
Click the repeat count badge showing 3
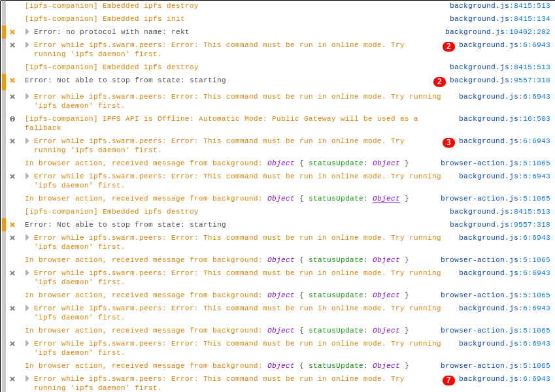(x=448, y=142)
